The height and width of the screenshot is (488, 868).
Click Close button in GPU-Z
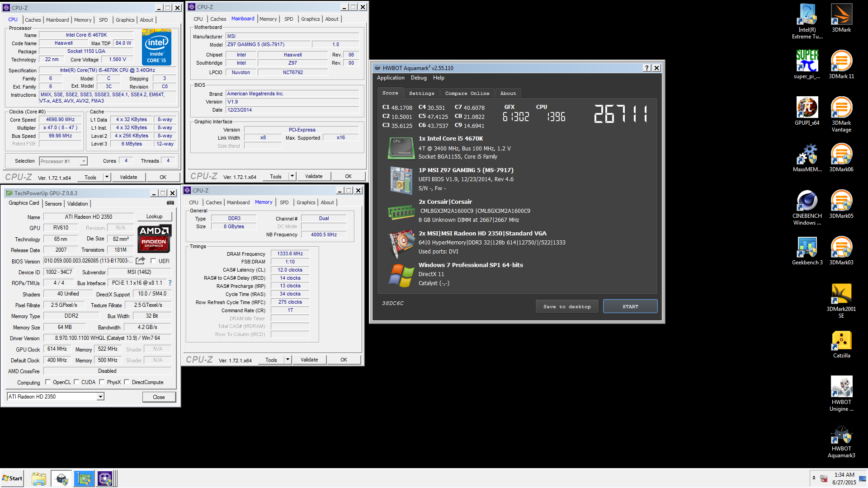159,397
